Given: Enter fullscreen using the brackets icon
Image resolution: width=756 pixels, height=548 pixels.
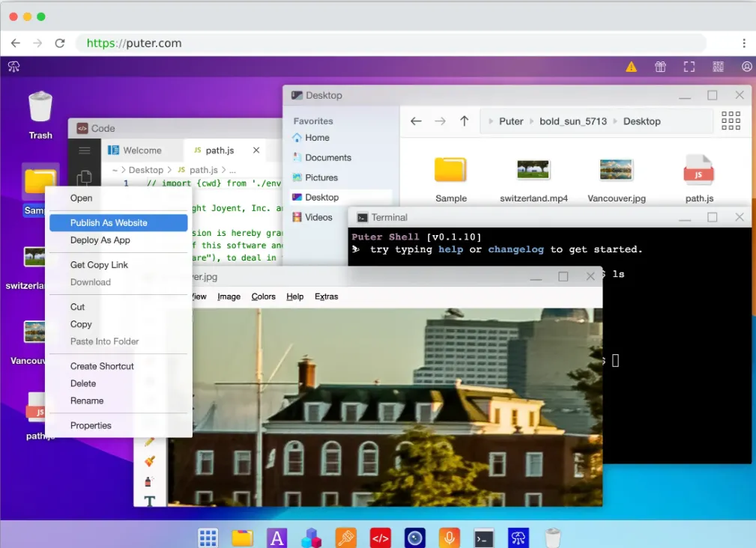Looking at the screenshot, I should pos(689,67).
